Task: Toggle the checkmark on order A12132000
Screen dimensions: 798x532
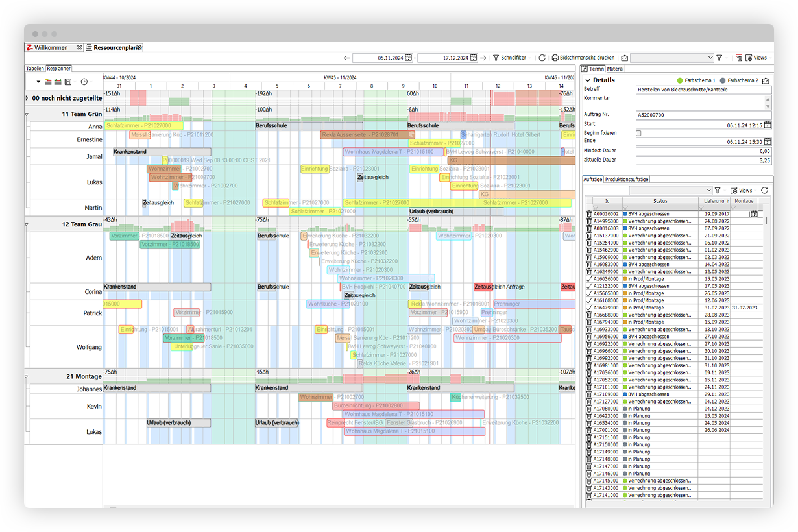Action: click(589, 285)
